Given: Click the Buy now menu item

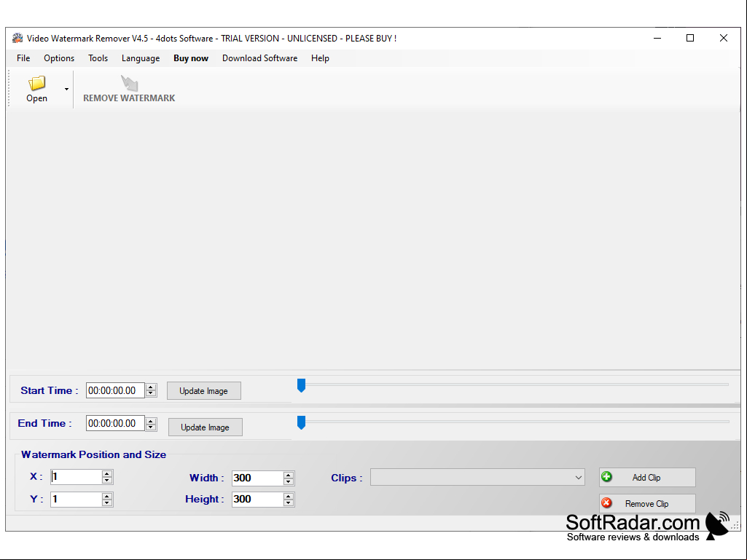Looking at the screenshot, I should 190,58.
